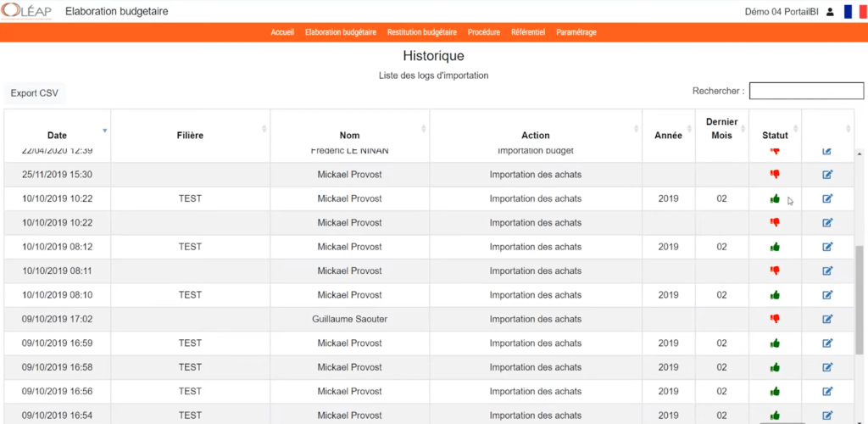Open the Paramétrage menu
Image resolution: width=868 pixels, height=424 pixels.
[576, 32]
